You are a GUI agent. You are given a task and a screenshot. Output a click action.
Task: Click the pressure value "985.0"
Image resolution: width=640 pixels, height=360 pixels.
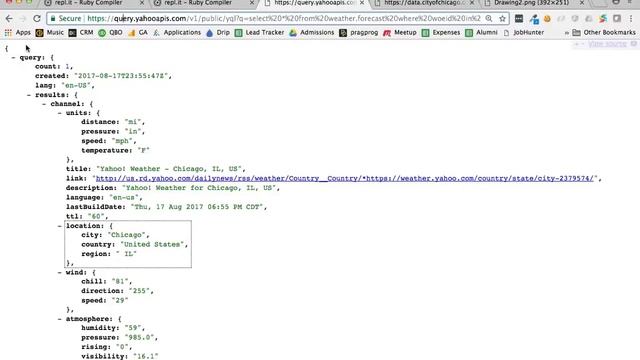pos(141,338)
